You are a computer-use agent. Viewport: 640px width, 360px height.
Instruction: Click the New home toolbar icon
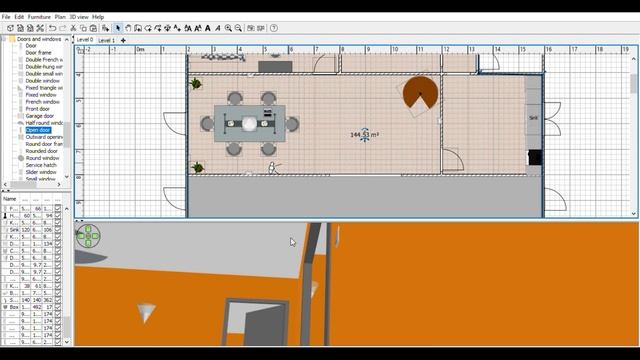pos(10,28)
